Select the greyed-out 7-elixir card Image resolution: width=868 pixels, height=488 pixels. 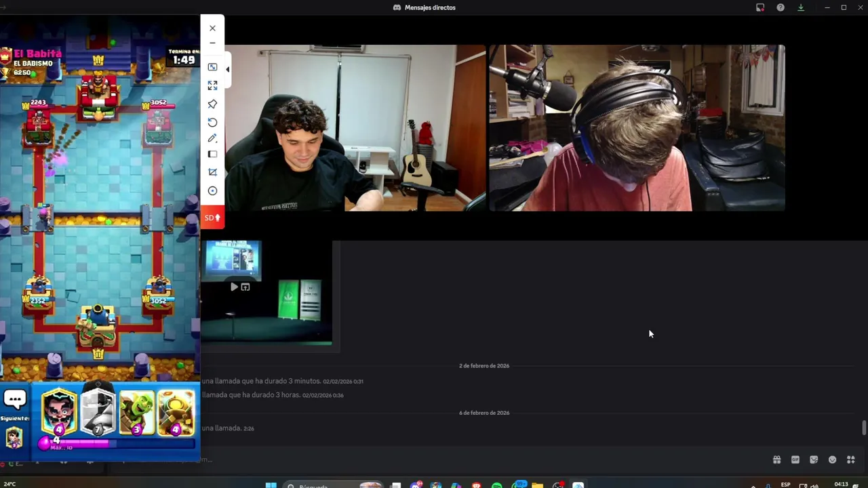click(98, 411)
